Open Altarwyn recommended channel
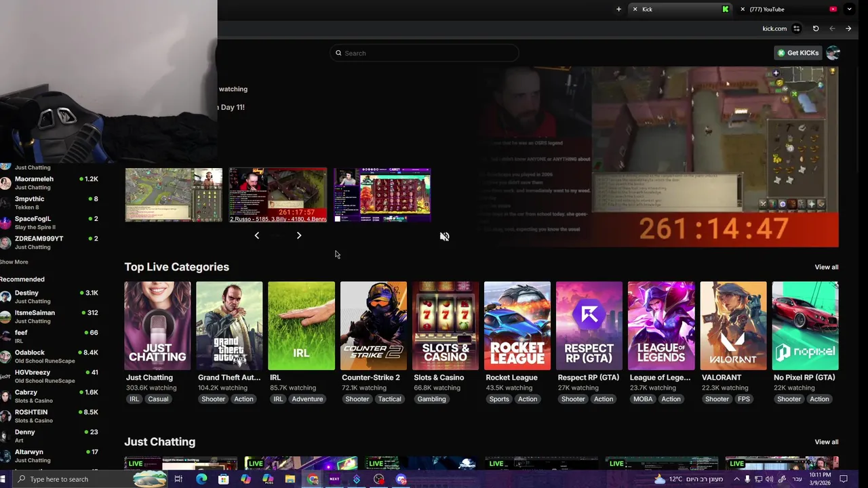868x488 pixels. [x=50, y=456]
